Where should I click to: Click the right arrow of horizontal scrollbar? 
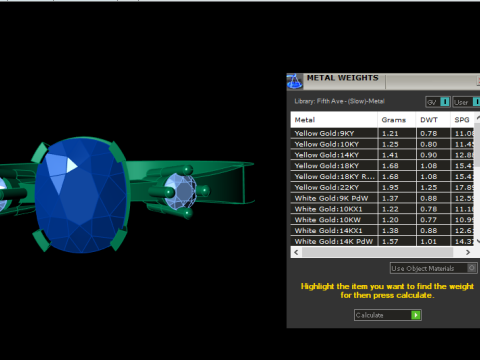(468, 252)
